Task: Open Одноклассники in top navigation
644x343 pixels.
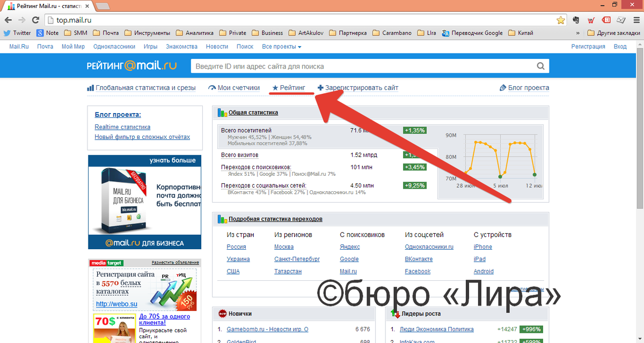Action: click(114, 47)
